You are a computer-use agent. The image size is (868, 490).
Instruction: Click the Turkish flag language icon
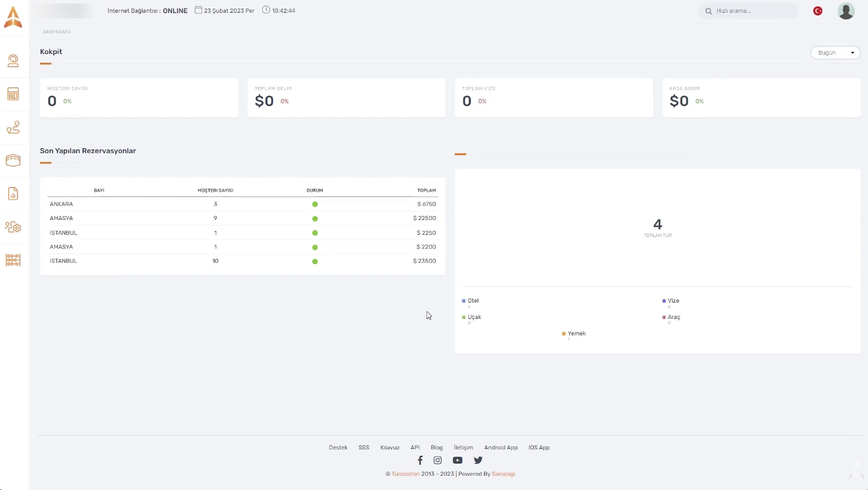click(818, 11)
